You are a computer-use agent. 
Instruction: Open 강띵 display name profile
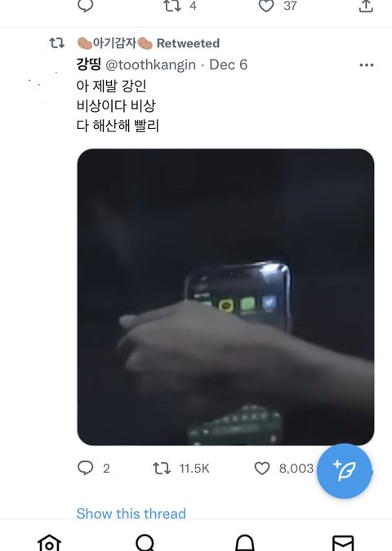tap(88, 64)
